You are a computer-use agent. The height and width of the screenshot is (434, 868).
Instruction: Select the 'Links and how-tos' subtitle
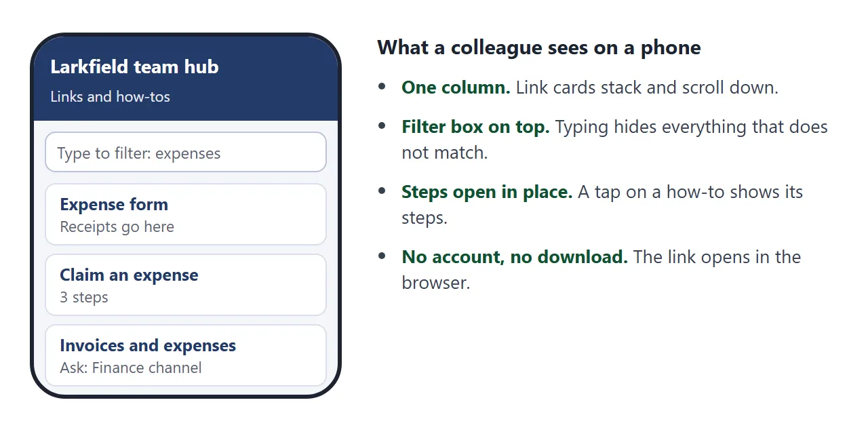(x=110, y=96)
